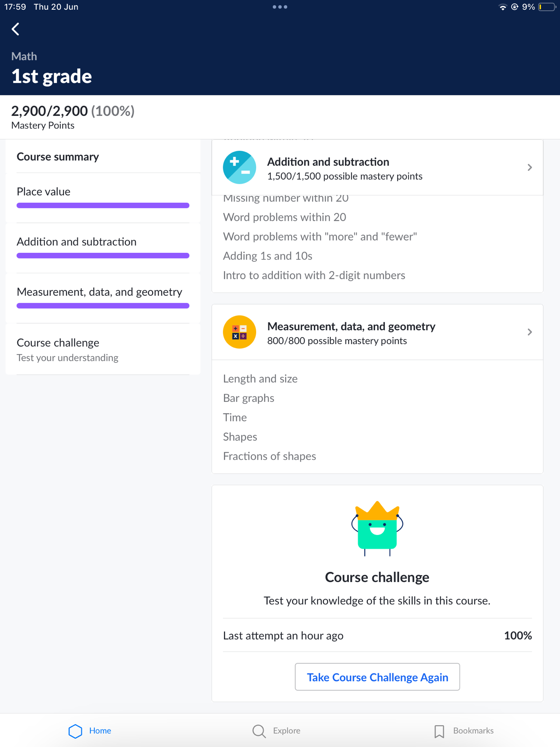560x747 pixels.
Task: Open Word problems within 20 lesson
Action: point(284,217)
